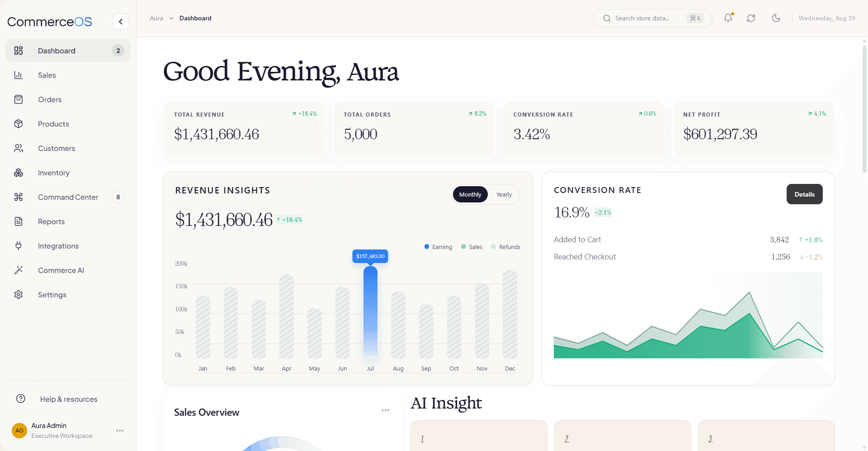
Task: Click the Help & resources question icon
Action: (21, 399)
